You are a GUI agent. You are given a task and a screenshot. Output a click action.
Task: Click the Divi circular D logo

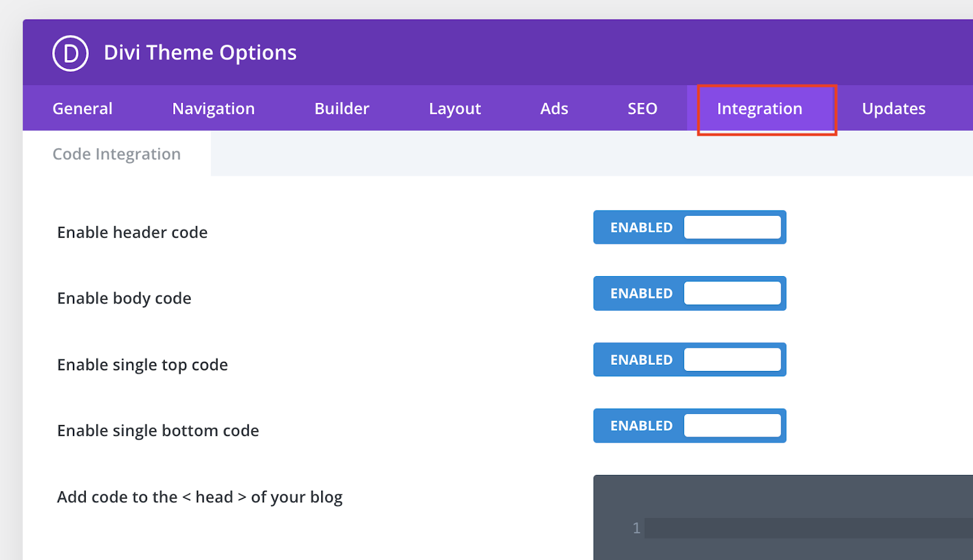point(71,54)
